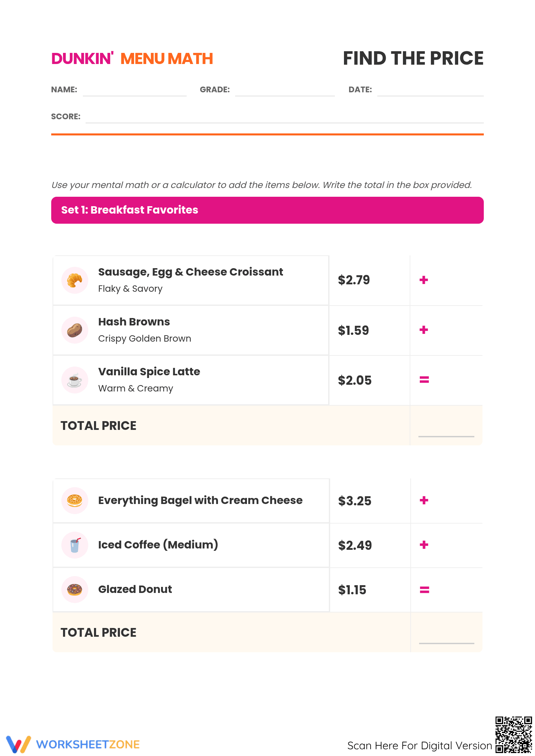This screenshot has height=756, width=535.
Task: Click the glazed donut icon
Action: (75, 590)
